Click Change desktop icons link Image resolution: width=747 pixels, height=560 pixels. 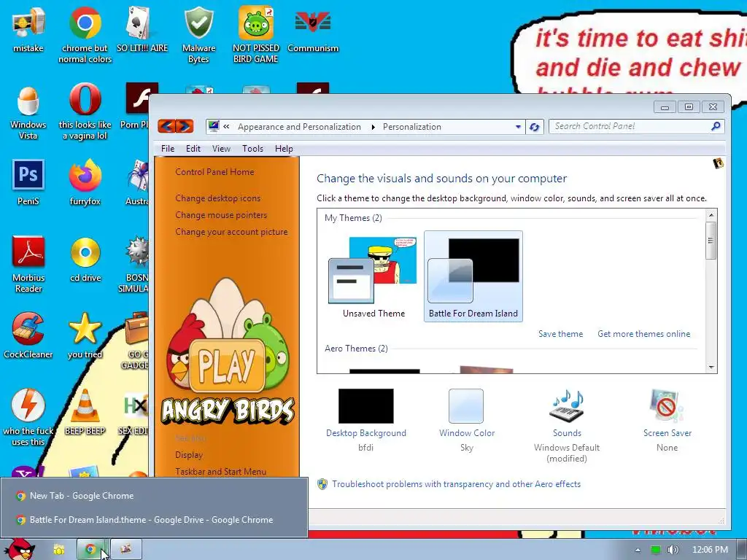click(217, 198)
